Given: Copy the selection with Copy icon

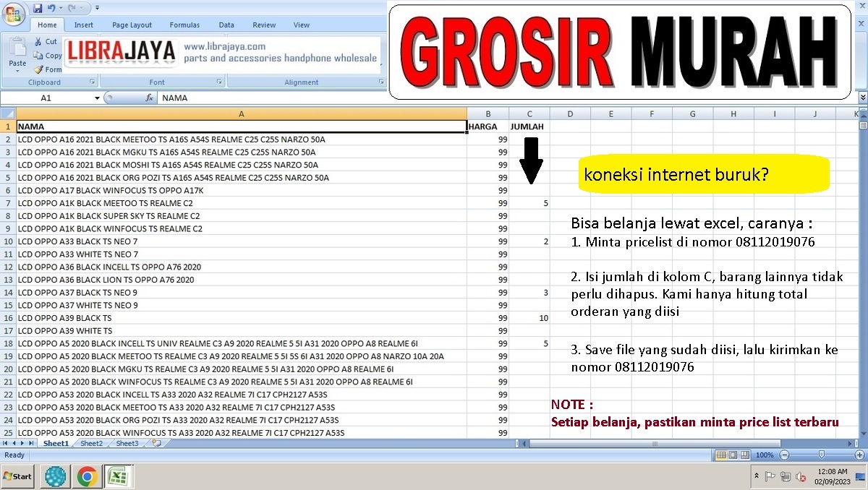Looking at the screenshot, I should coord(39,56).
